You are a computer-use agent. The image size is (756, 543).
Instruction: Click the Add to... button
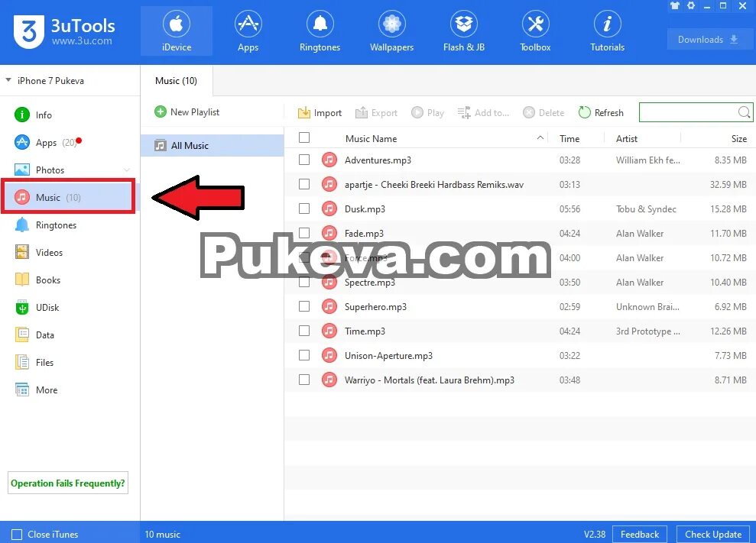click(x=483, y=113)
